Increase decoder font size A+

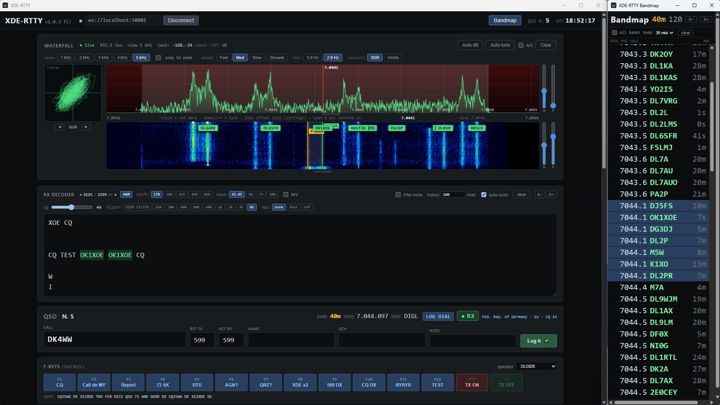pos(551,195)
